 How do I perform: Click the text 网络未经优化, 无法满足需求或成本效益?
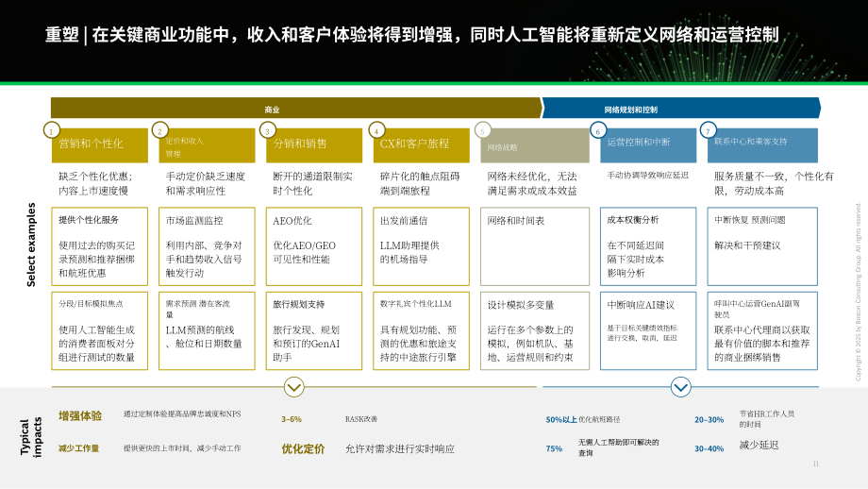(x=532, y=183)
